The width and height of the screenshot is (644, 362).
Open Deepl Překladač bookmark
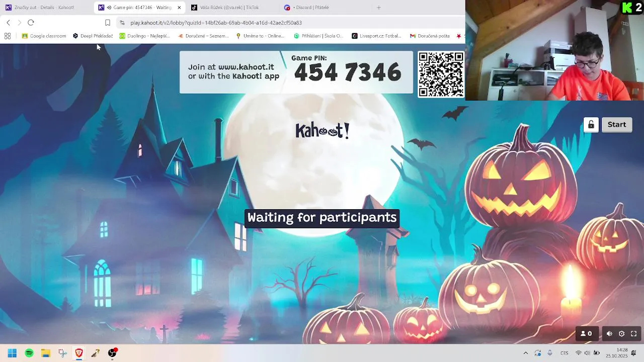pyautogui.click(x=93, y=36)
